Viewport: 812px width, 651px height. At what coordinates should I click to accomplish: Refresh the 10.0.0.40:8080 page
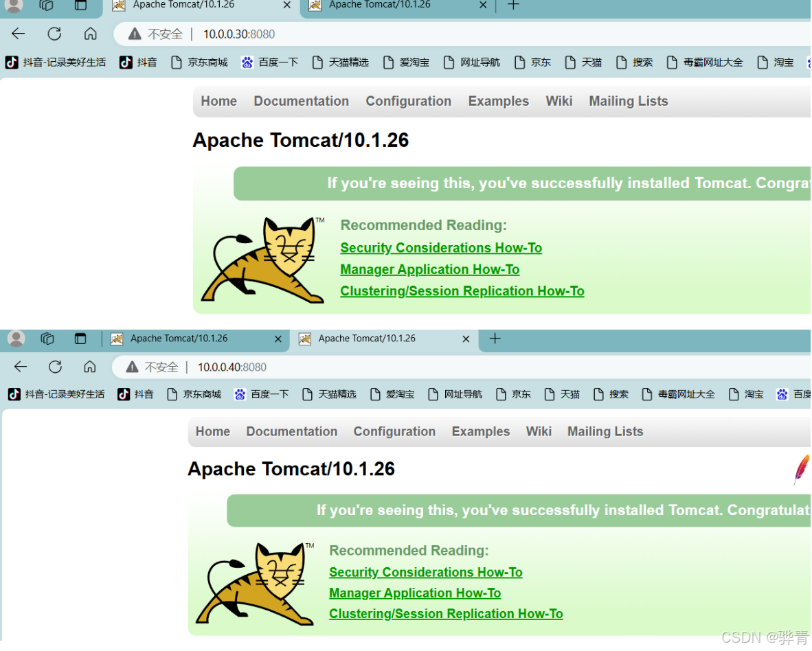tap(56, 367)
